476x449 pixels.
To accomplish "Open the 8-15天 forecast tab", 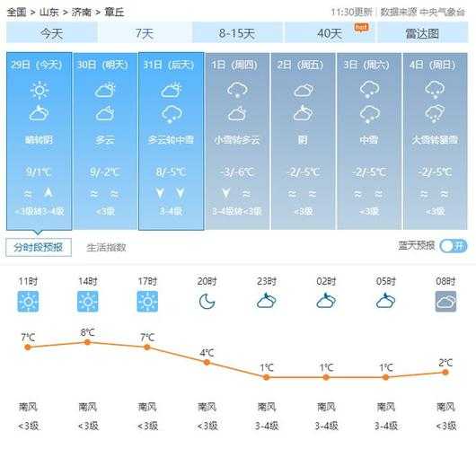I will click(x=237, y=32).
